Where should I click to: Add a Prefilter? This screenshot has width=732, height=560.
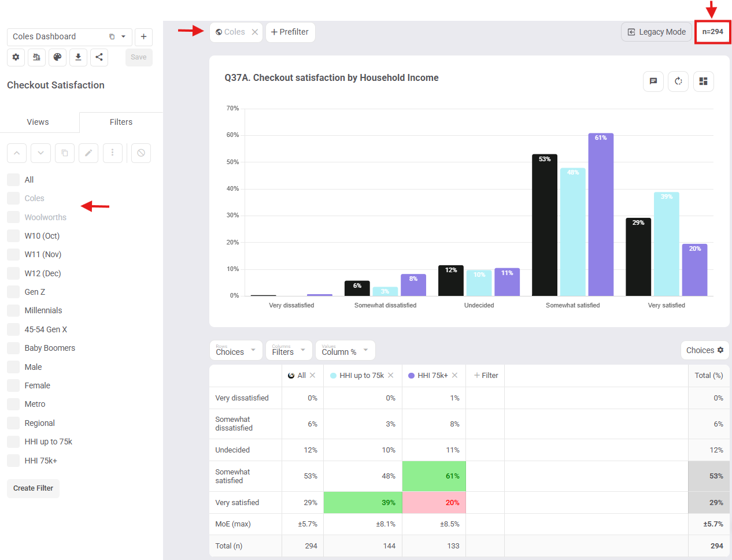[x=290, y=32]
